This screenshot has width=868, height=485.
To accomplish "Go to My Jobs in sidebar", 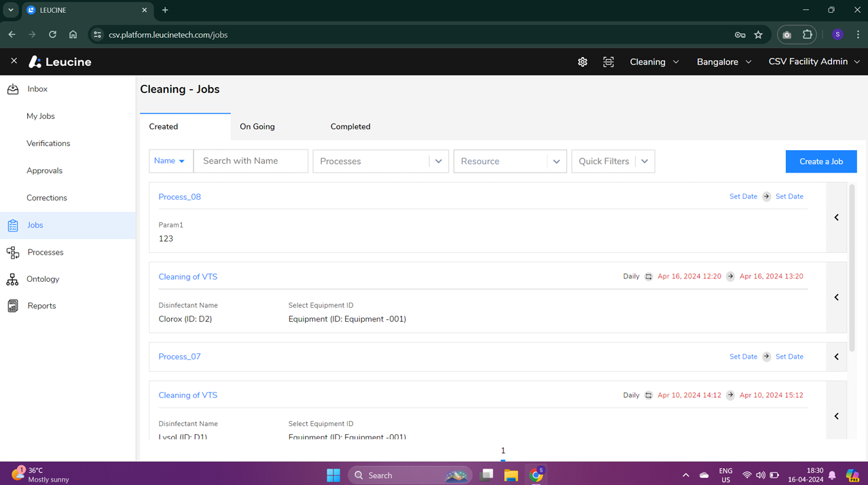I will 41,116.
